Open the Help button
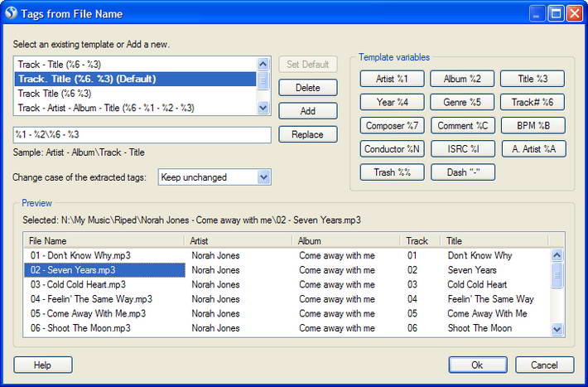Viewport: 588px width, 387px height. tap(43, 365)
